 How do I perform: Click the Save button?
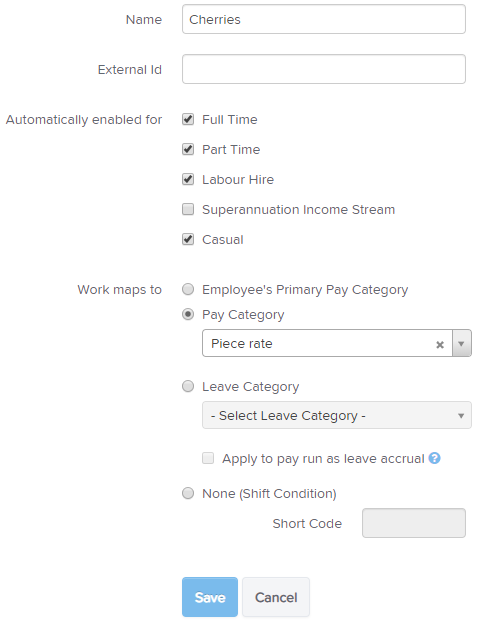pos(210,597)
